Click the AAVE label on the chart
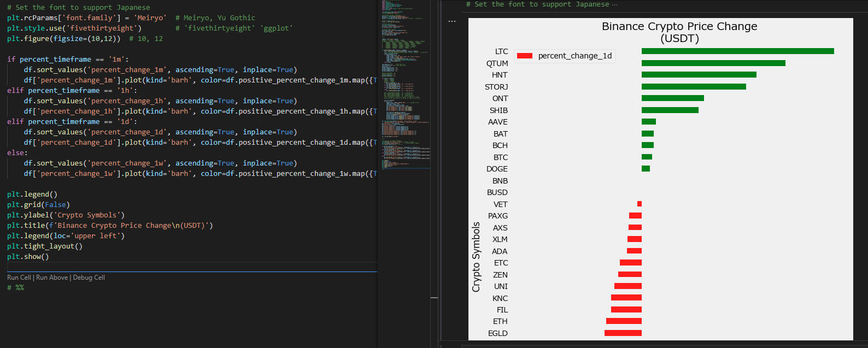Viewport: 868px width, 348px height. click(498, 122)
